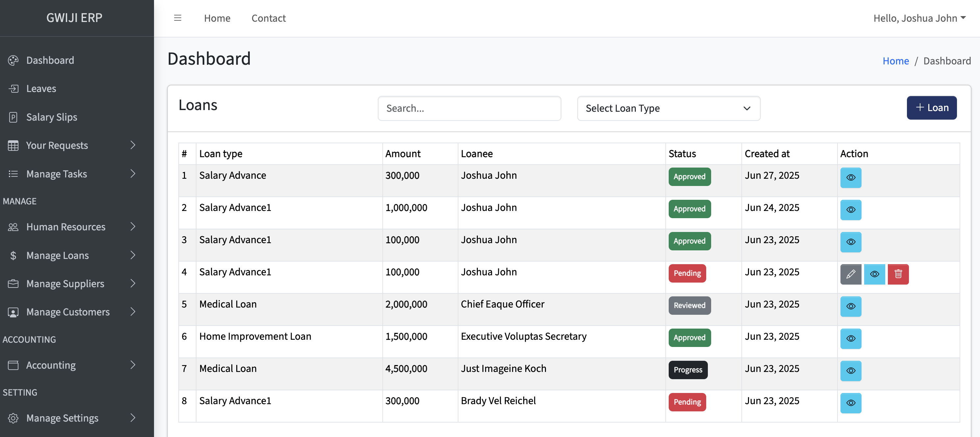Open the Select Loan Type dropdown

click(668, 108)
